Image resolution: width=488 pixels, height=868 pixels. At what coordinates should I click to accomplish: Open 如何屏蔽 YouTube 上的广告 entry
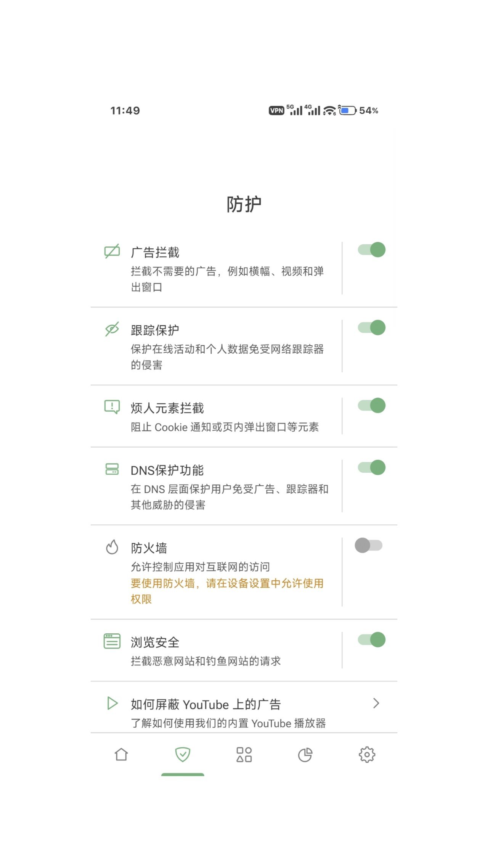pyautogui.click(x=206, y=704)
